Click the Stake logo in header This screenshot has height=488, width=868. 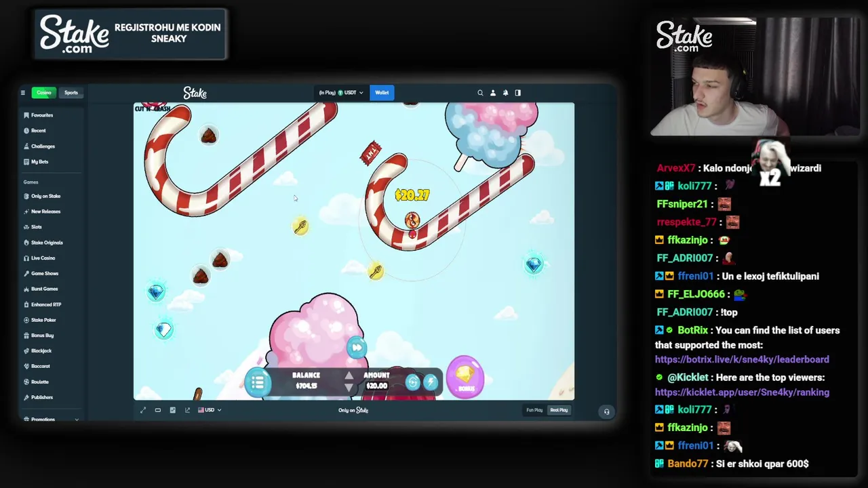click(195, 93)
